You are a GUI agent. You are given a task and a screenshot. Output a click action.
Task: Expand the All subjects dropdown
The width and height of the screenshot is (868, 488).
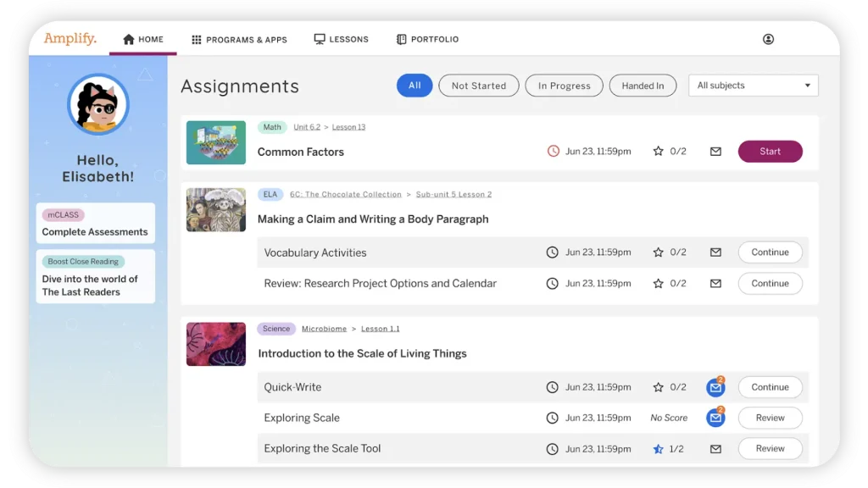[753, 86]
